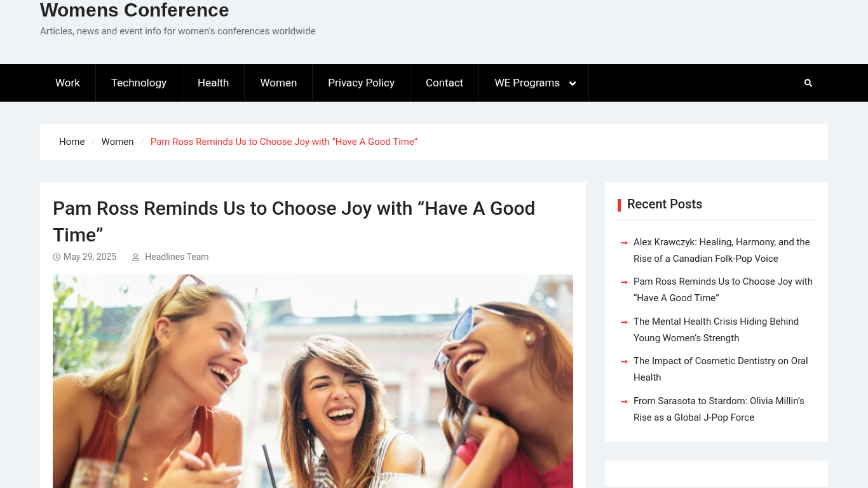Click the red arrow beside Mental Health Crisis post

624,322
